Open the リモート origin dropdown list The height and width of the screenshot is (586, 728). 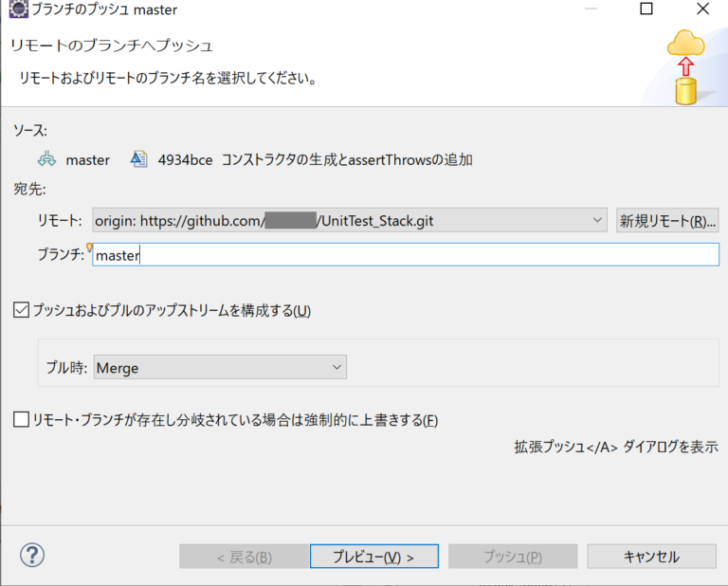(x=597, y=220)
